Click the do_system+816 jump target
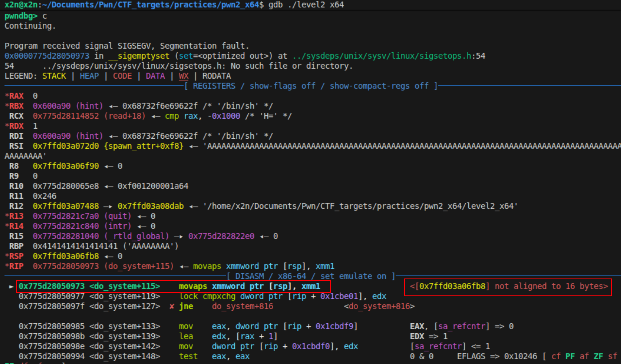This screenshot has width=621, height=364. [242, 306]
